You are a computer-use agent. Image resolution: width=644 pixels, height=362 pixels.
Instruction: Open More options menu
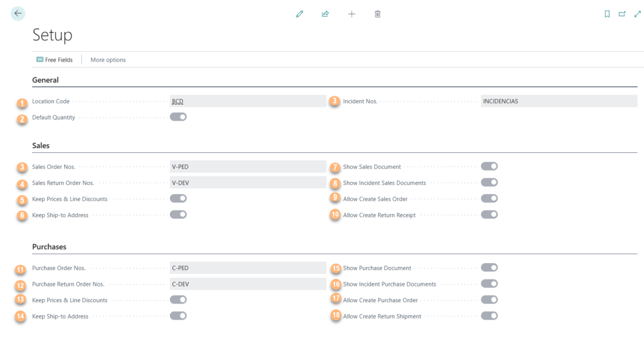pos(108,60)
